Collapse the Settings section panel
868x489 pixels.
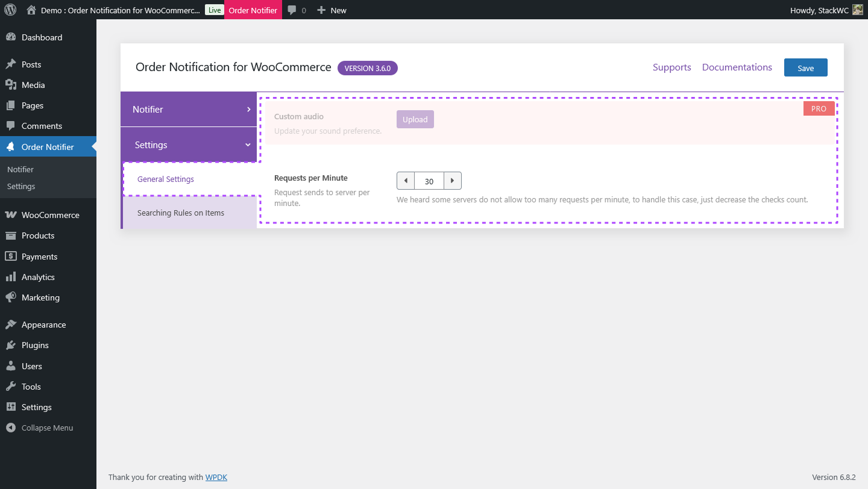coord(189,145)
